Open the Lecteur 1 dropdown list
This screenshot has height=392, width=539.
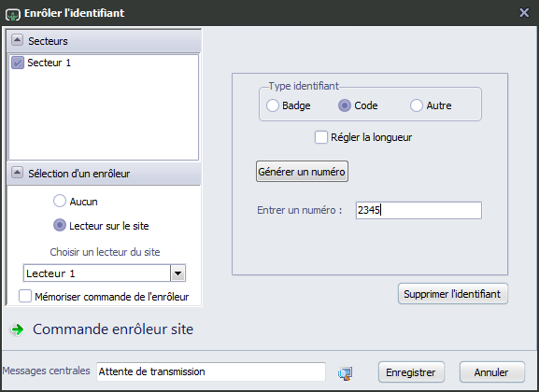point(177,273)
